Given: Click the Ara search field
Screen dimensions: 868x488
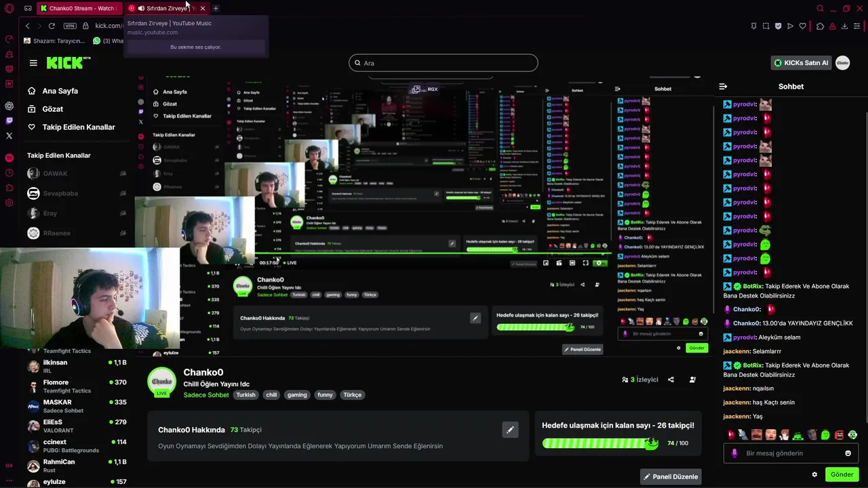Looking at the screenshot, I should pos(443,63).
